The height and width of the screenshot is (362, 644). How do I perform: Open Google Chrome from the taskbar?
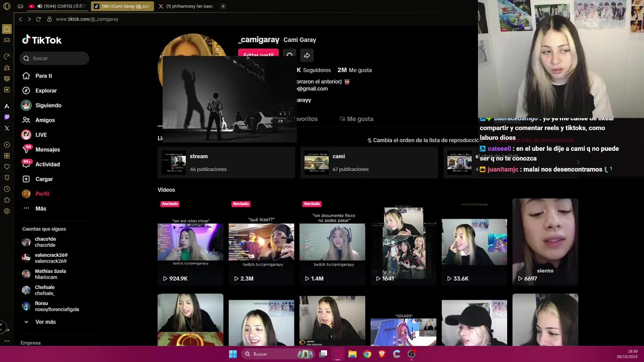367,354
